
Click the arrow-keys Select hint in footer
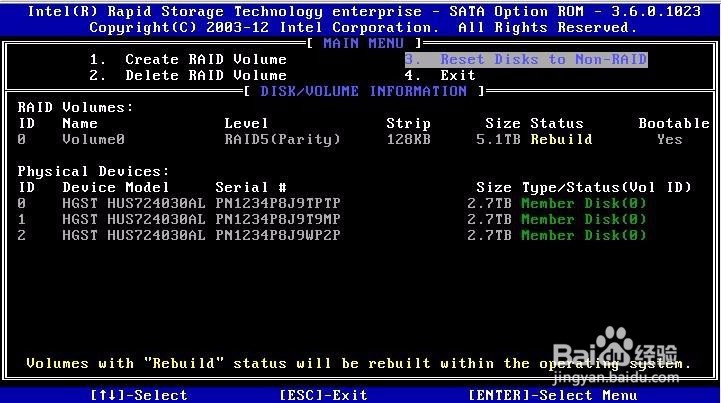[x=138, y=395]
